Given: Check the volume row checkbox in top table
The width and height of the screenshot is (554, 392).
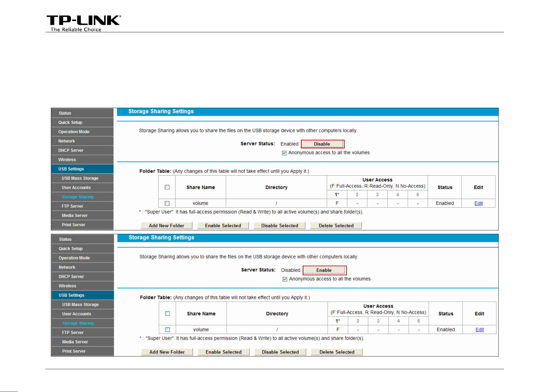Looking at the screenshot, I should point(167,203).
